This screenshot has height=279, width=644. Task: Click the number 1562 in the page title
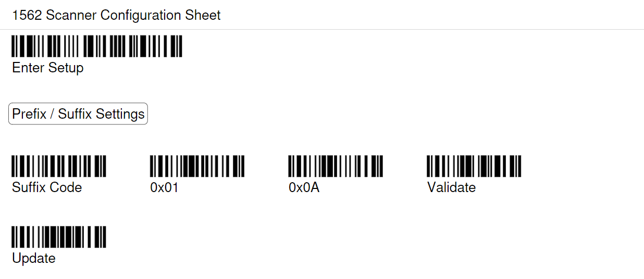(x=27, y=15)
